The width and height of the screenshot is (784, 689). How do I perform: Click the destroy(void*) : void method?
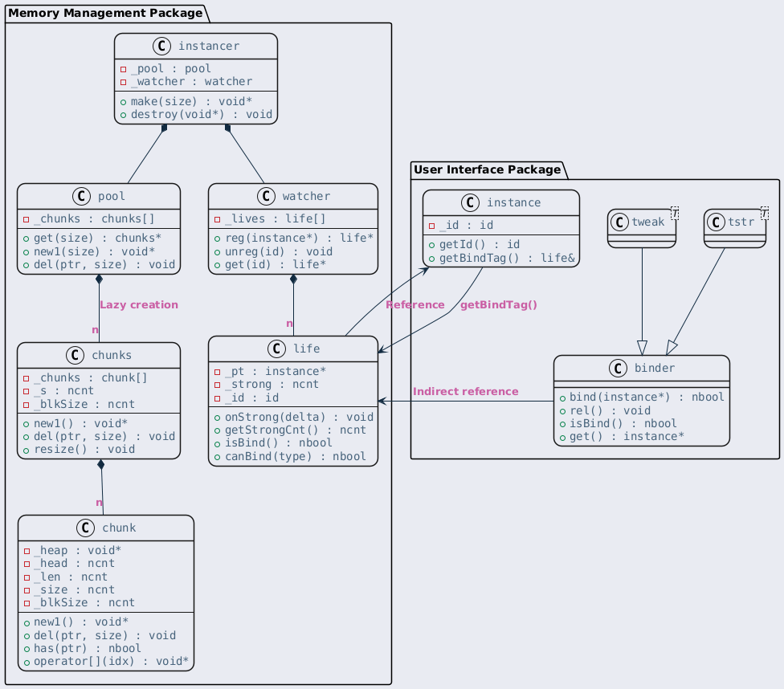pyautogui.click(x=202, y=115)
